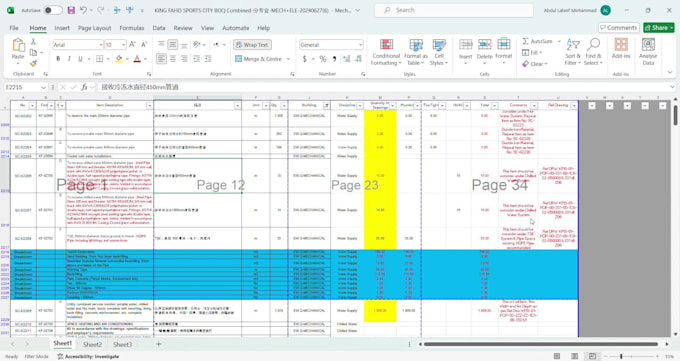Open the File menu

pyautogui.click(x=14, y=28)
